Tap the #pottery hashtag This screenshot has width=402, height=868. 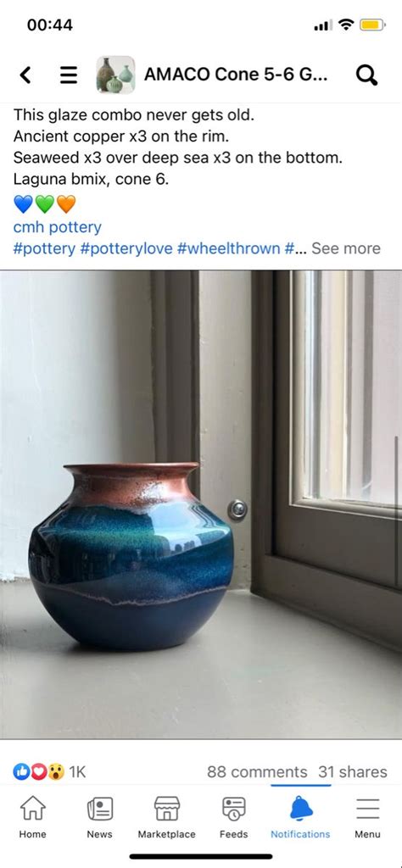44,248
